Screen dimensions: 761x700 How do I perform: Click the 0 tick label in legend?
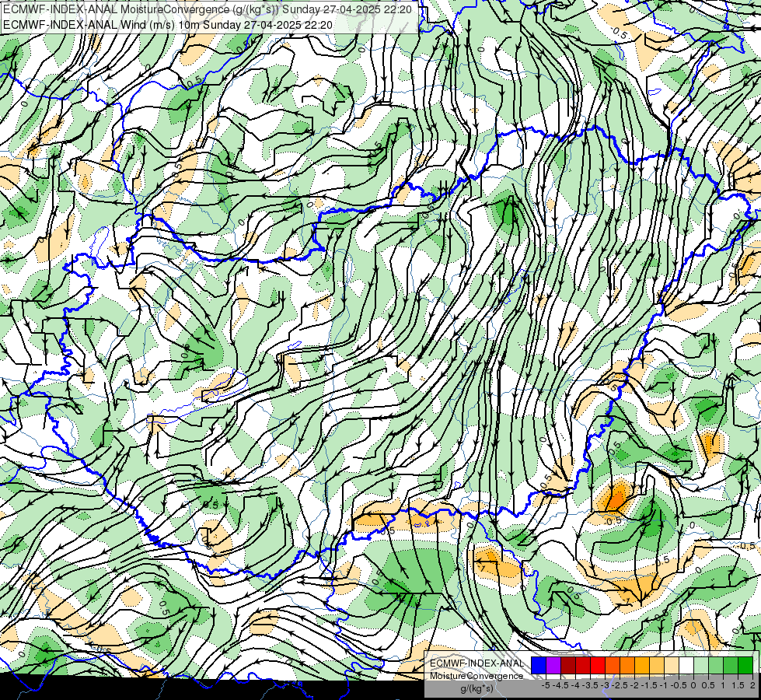coord(693,685)
